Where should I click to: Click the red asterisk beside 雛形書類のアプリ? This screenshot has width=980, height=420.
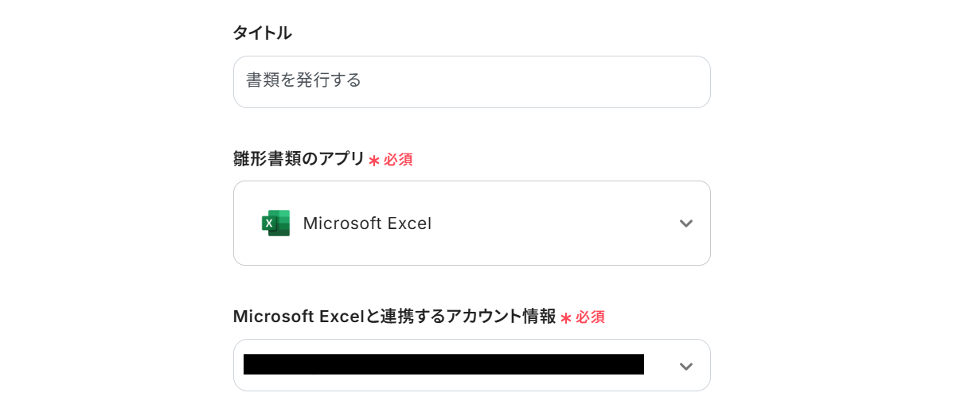373,161
